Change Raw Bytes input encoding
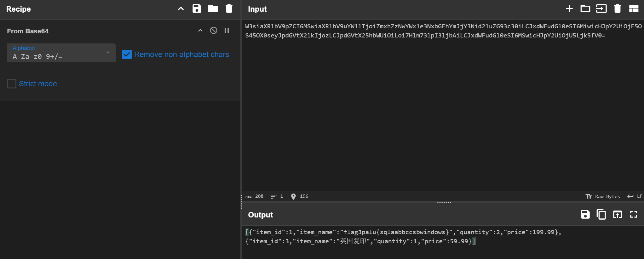The image size is (644, 259). [x=603, y=196]
